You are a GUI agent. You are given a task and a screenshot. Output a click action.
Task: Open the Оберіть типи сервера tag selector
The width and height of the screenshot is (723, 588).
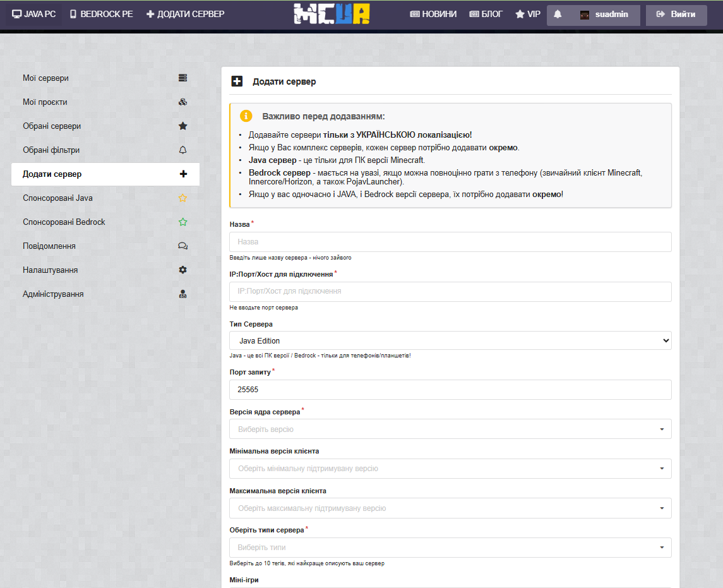pyautogui.click(x=450, y=548)
